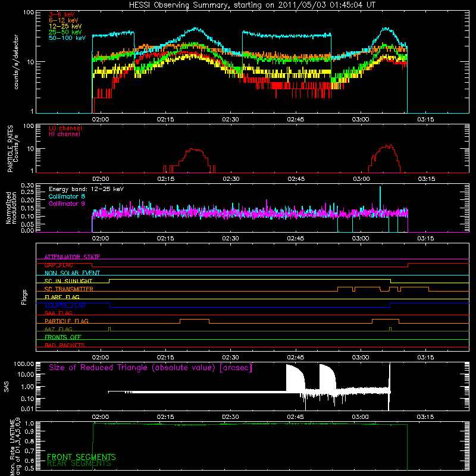
Task: Click the SC_TRANSMITTER flag label
Action: [69, 289]
